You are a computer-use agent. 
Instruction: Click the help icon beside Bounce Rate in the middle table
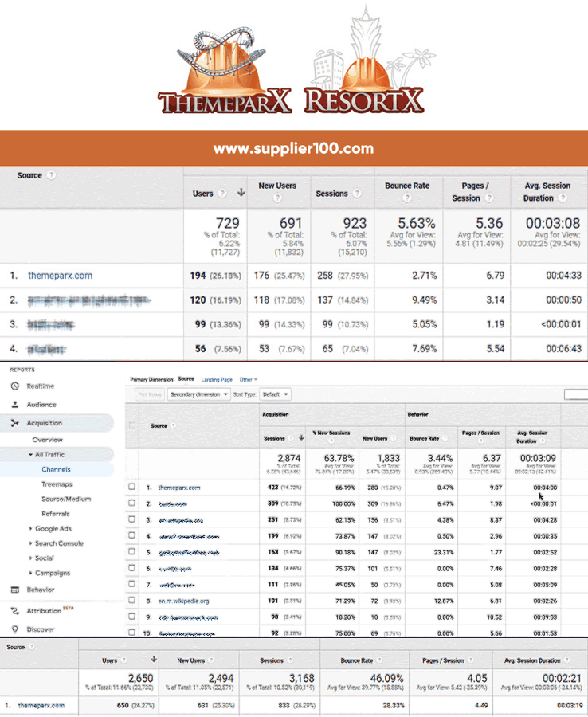point(445,438)
